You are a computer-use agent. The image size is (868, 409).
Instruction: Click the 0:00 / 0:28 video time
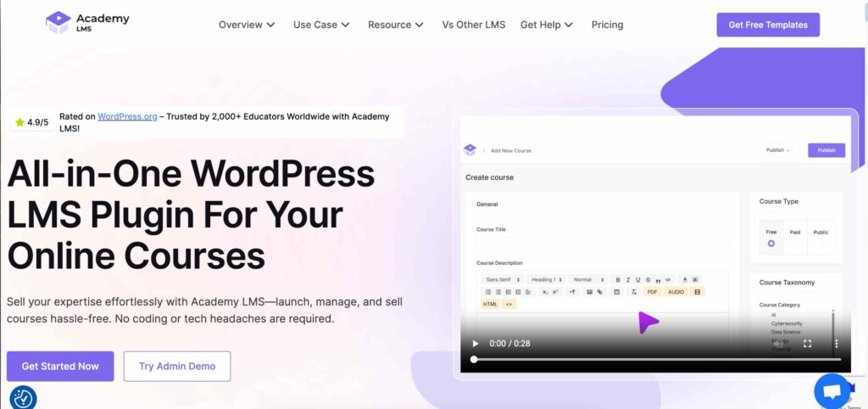[x=509, y=344]
